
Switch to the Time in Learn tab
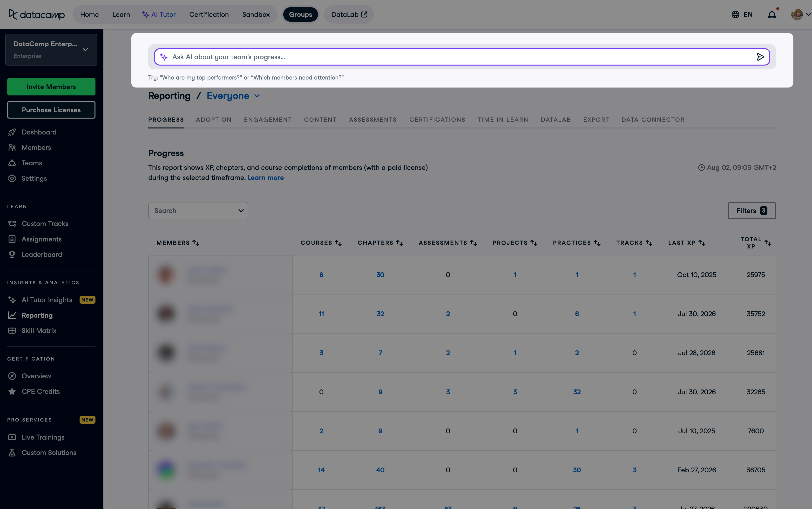click(503, 120)
